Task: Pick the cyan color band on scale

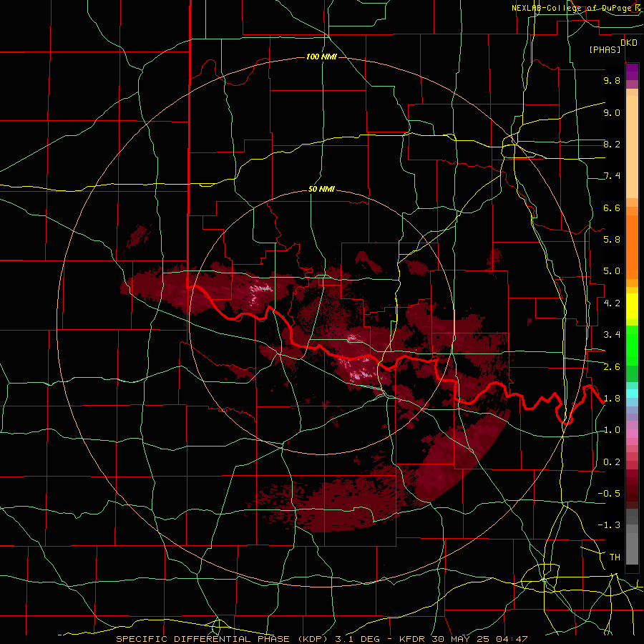Action: coord(632,394)
